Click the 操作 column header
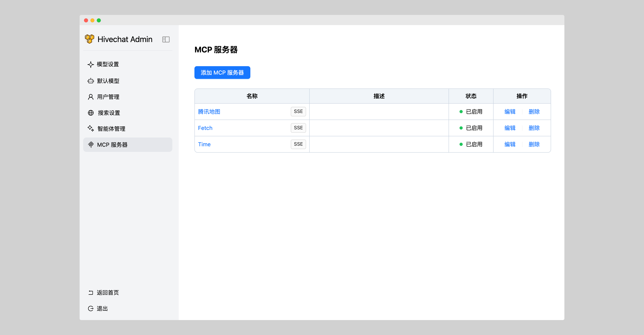 (522, 96)
